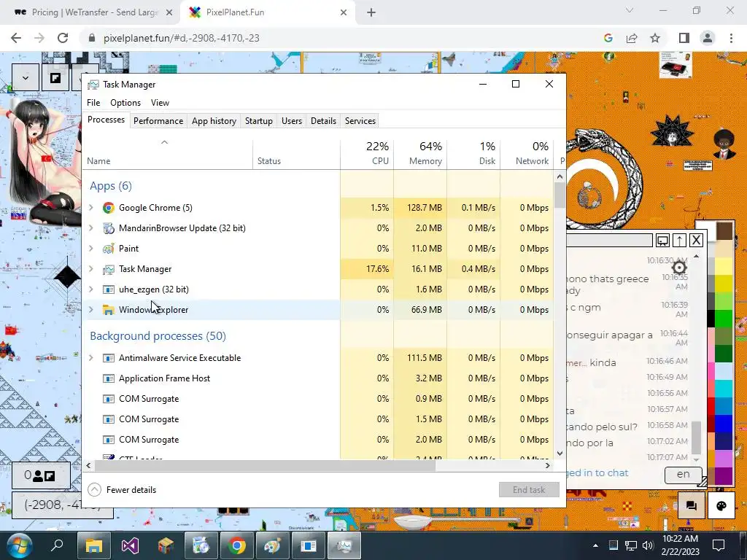Pop out the chat window
Viewport: 747px width, 560px height.
click(x=662, y=241)
